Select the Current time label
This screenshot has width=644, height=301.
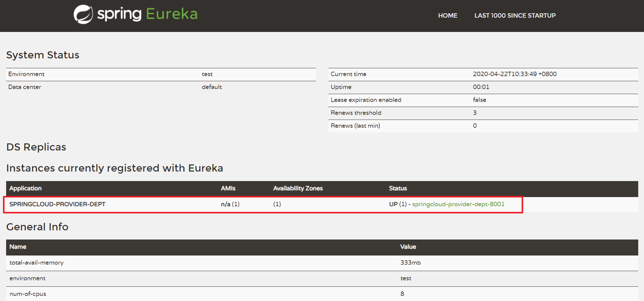point(348,74)
